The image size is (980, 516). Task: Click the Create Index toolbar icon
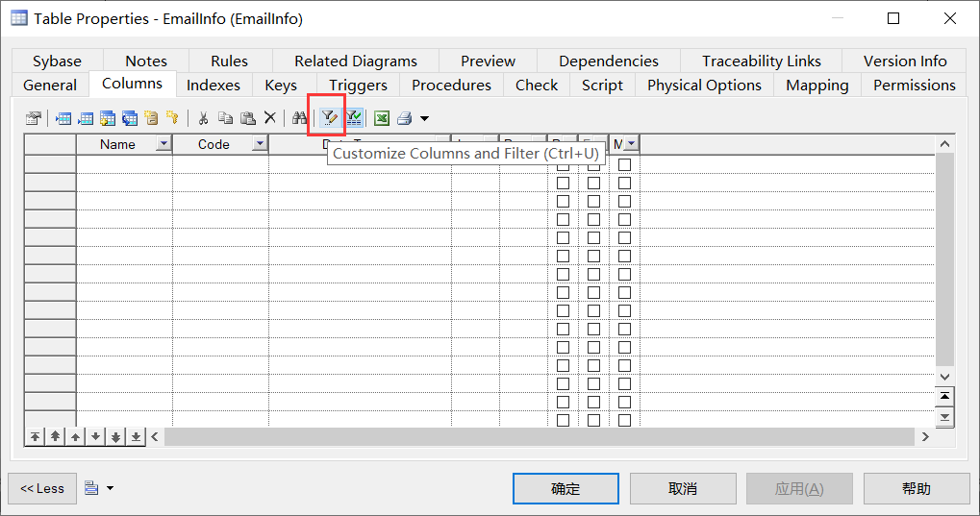(151, 117)
